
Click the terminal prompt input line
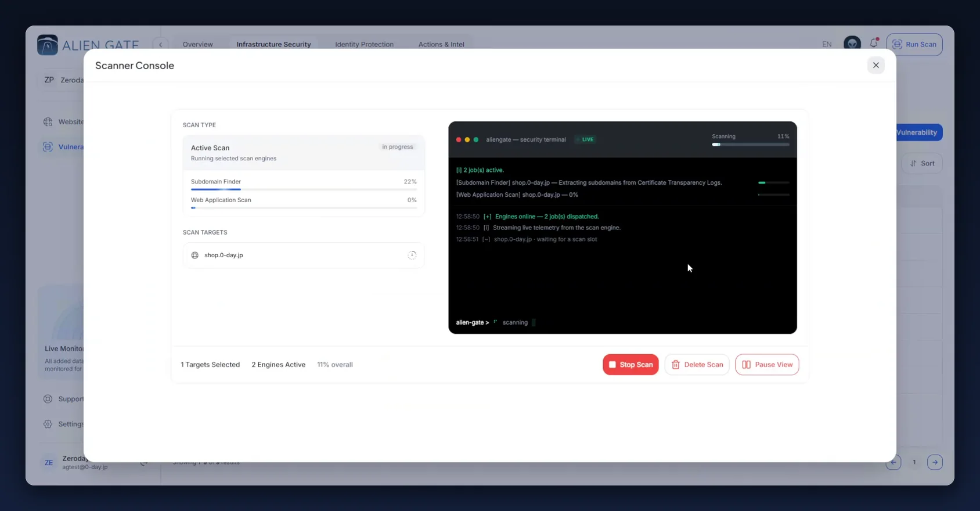coord(622,322)
